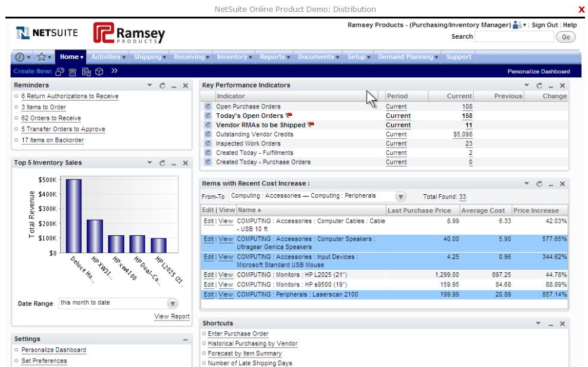
Task: Open the From-To category dropdown
Action: click(401, 197)
